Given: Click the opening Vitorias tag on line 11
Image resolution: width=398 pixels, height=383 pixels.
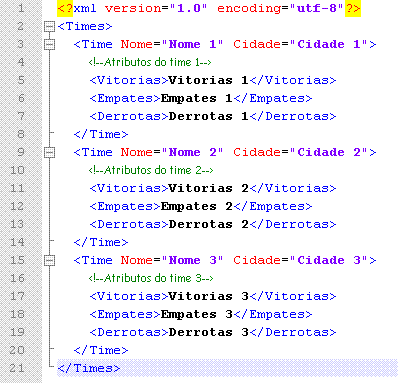Looking at the screenshot, I should [x=129, y=188].
